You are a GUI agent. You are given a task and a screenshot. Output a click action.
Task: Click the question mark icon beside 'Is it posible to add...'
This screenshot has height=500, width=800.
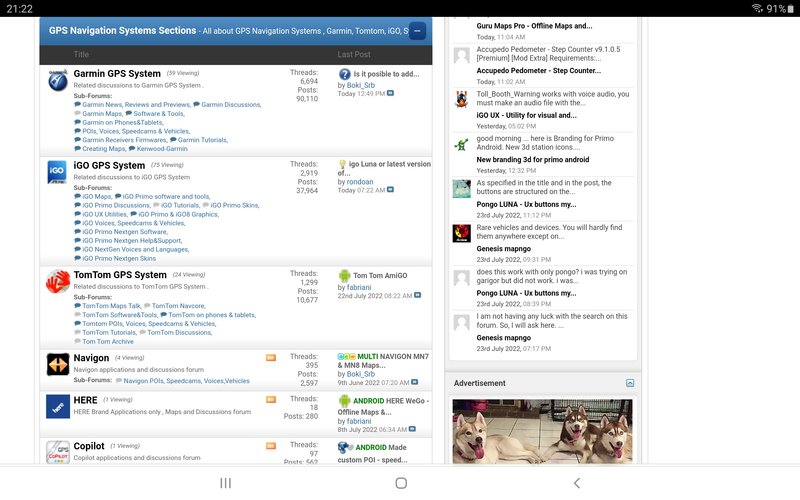344,74
